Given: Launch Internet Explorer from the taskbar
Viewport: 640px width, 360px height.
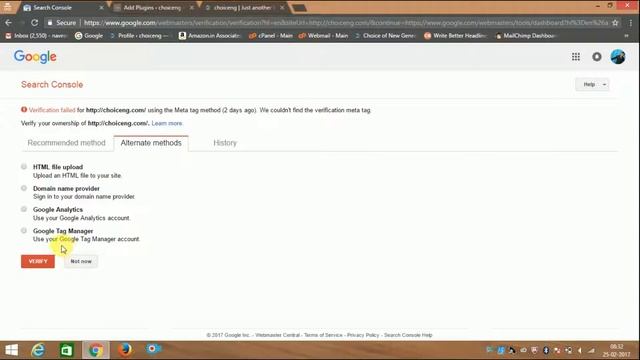Looking at the screenshot, I should pos(38,350).
